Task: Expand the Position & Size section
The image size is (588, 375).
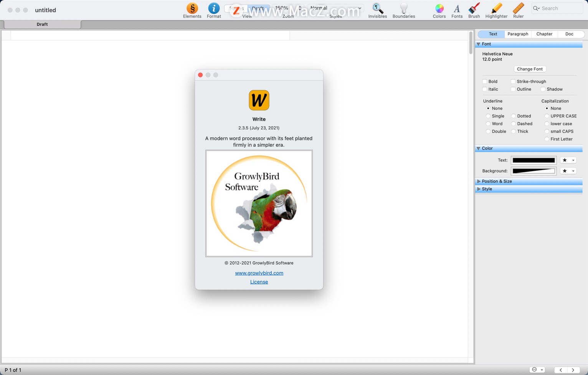Action: pos(479,181)
